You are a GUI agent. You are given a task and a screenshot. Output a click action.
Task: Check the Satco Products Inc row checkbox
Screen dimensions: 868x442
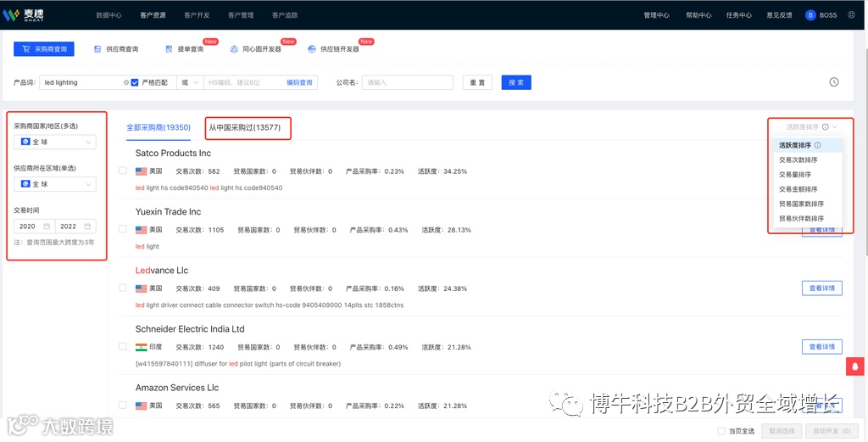click(123, 171)
